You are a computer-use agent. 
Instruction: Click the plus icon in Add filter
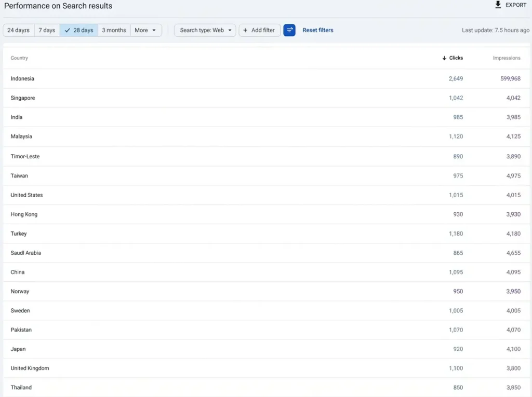point(245,30)
